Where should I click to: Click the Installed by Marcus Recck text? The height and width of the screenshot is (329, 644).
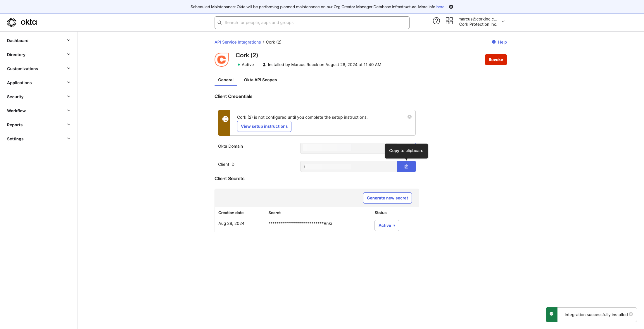[324, 65]
